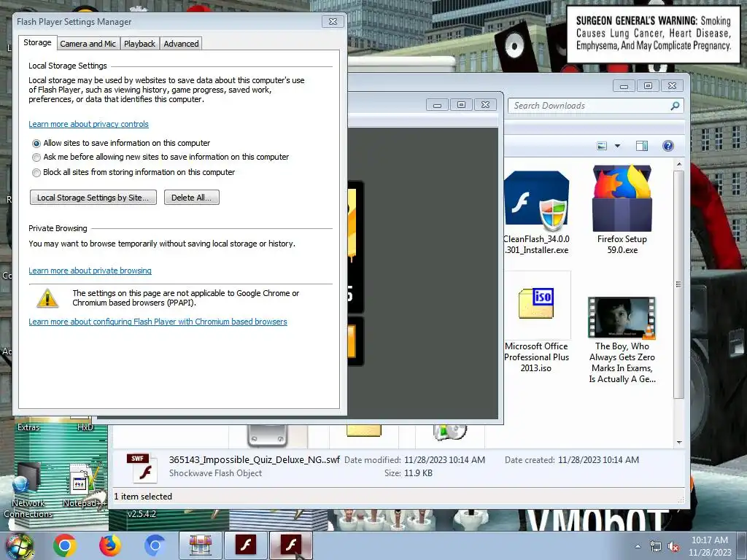The width and height of the screenshot is (747, 560).
Task: Click the Shockwave Flash Object type text
Action: (215, 473)
